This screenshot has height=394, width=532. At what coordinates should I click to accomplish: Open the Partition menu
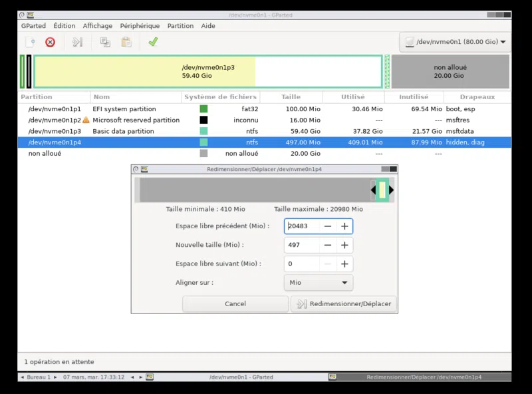[180, 26]
